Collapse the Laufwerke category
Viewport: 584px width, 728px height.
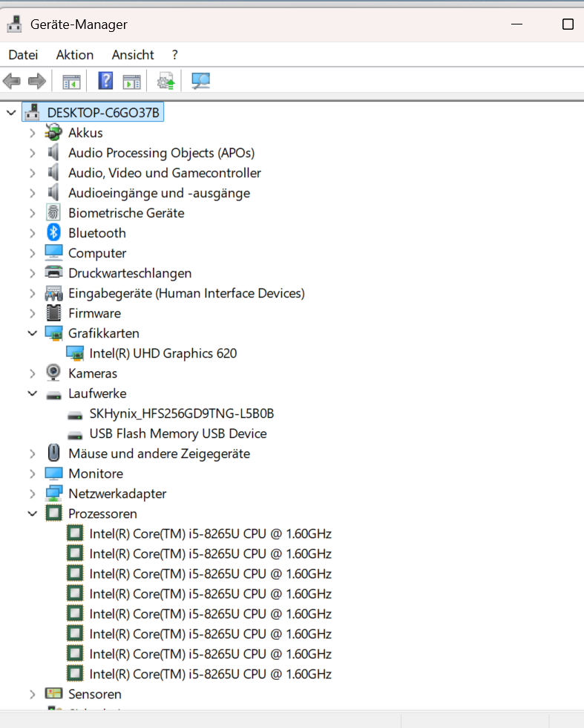pos(32,394)
